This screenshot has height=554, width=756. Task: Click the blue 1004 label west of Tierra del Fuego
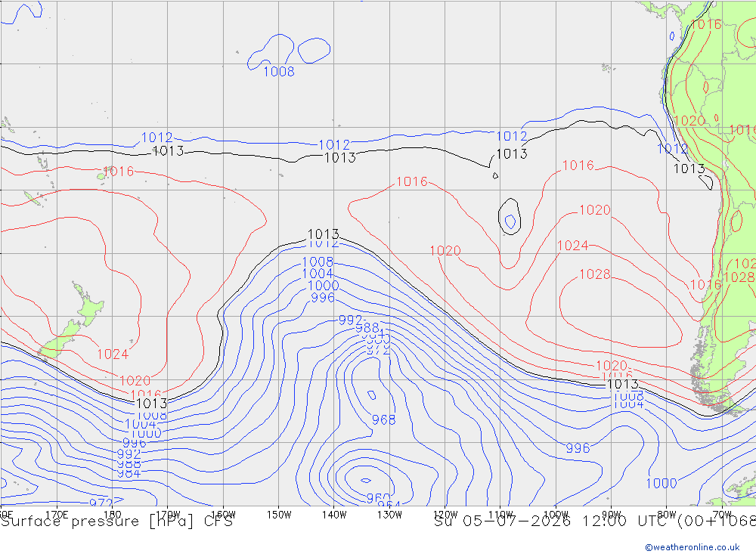click(628, 404)
